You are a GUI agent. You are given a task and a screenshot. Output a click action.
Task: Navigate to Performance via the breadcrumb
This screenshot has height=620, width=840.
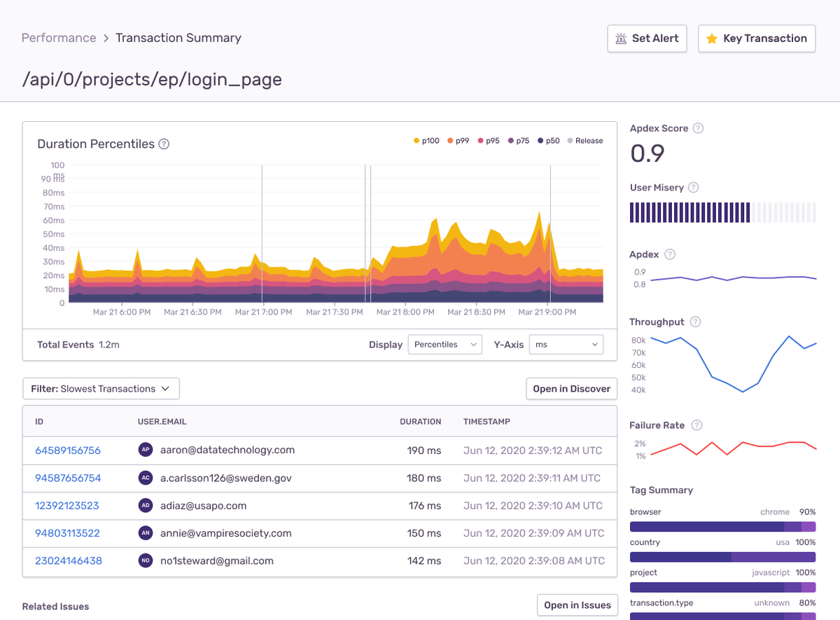coord(59,38)
